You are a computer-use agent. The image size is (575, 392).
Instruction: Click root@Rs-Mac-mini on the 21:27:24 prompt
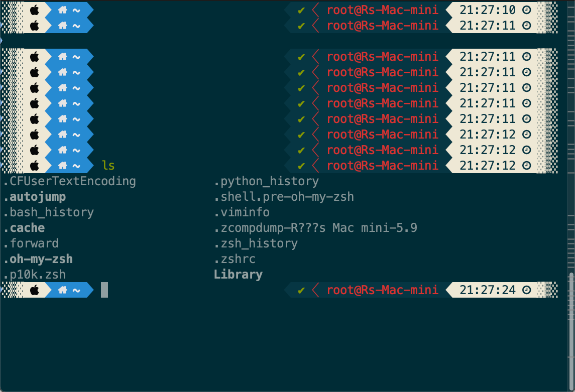[382, 290]
